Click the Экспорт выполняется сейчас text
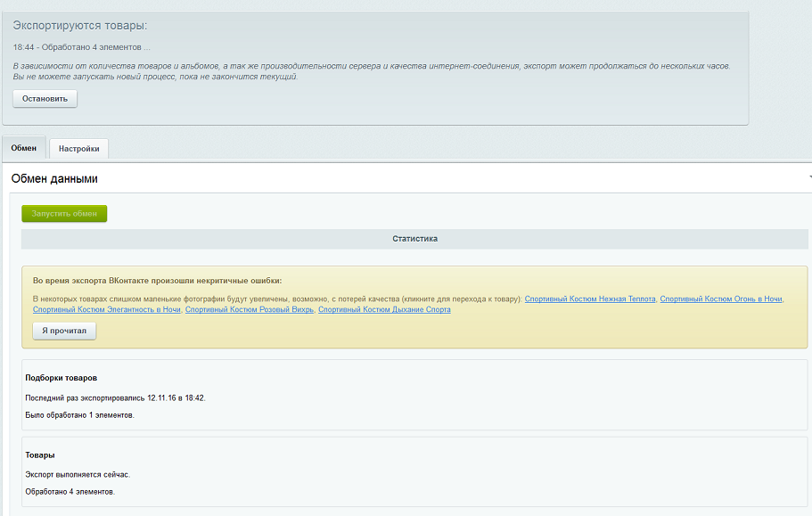Image resolution: width=812 pixels, height=516 pixels. [78, 474]
